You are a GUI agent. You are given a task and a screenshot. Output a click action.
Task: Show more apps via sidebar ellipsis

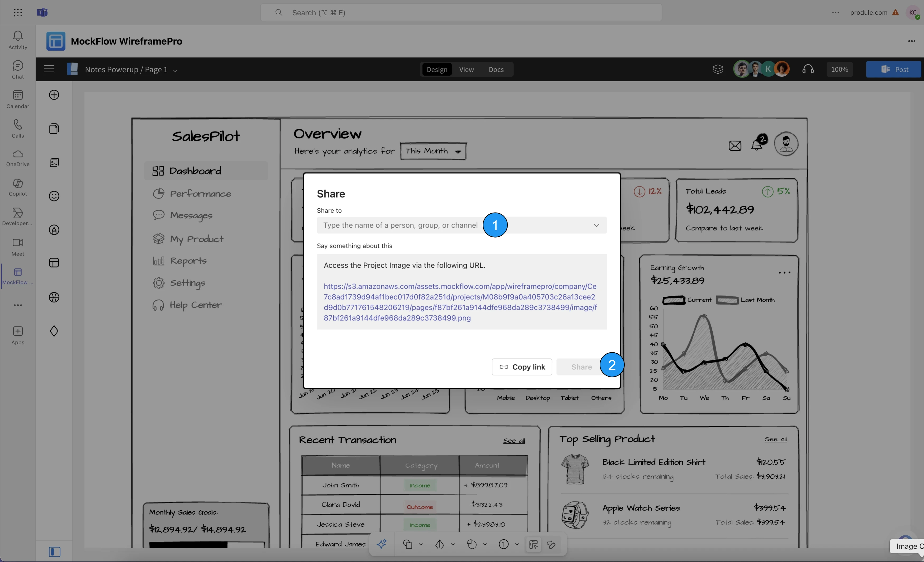(18, 305)
